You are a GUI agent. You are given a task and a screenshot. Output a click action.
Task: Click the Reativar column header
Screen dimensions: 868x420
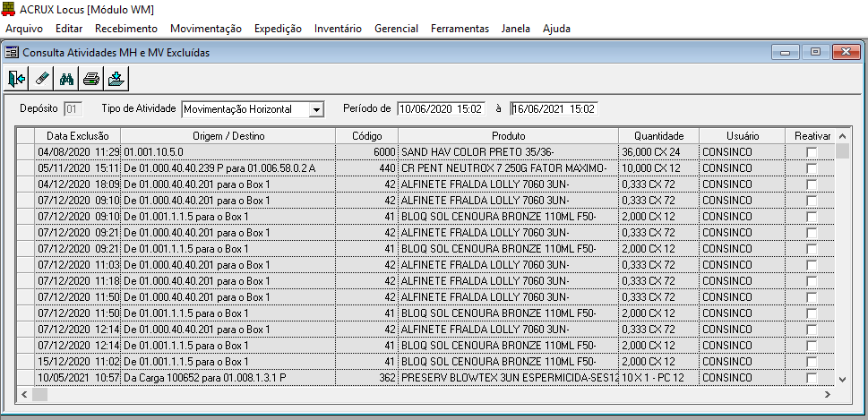(811, 135)
